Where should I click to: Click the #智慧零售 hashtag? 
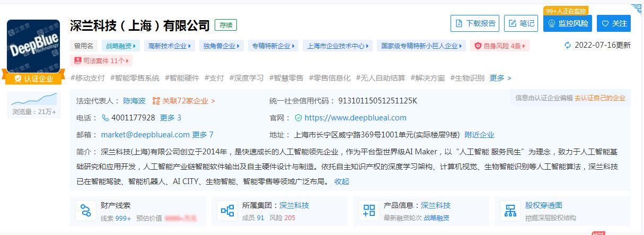coord(286,78)
